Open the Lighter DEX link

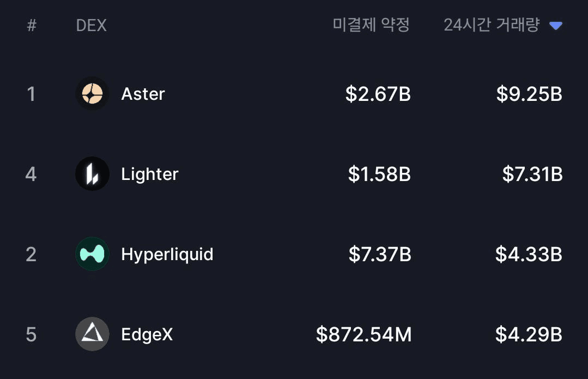click(x=150, y=174)
